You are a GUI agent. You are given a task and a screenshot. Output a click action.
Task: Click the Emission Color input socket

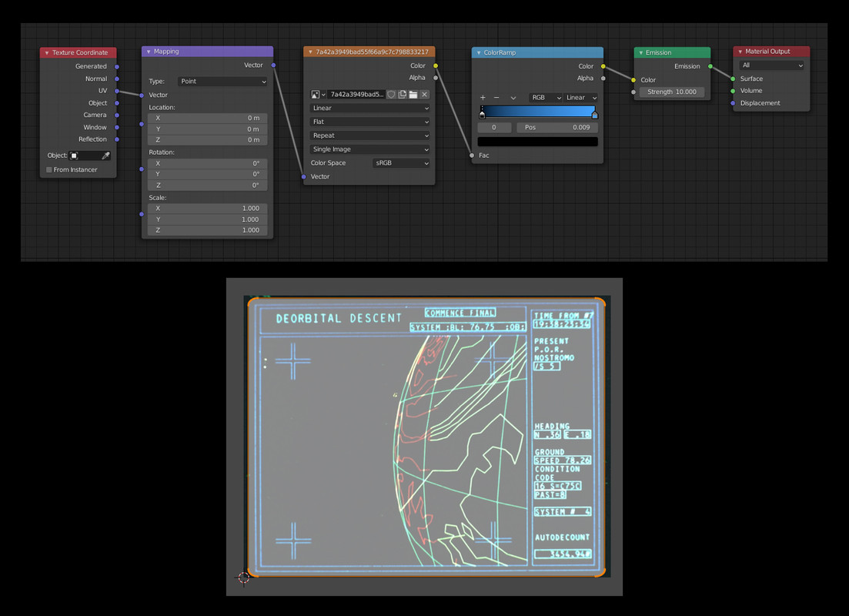[x=633, y=79]
